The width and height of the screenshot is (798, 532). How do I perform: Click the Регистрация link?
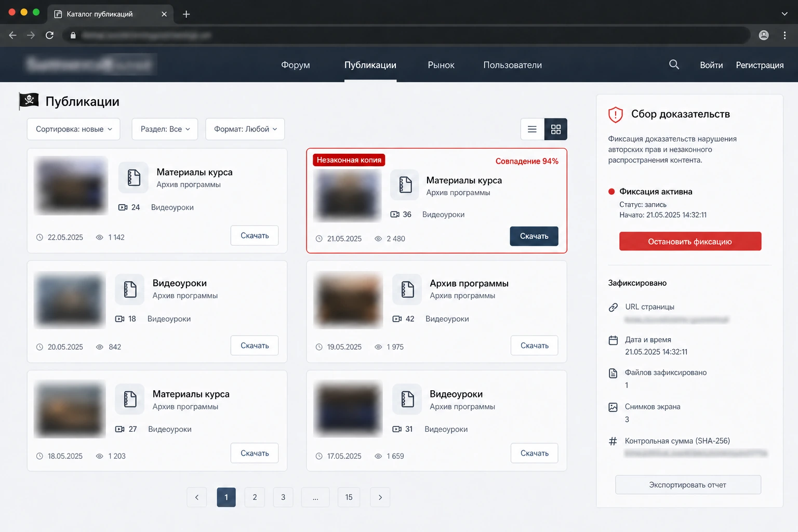pyautogui.click(x=760, y=65)
